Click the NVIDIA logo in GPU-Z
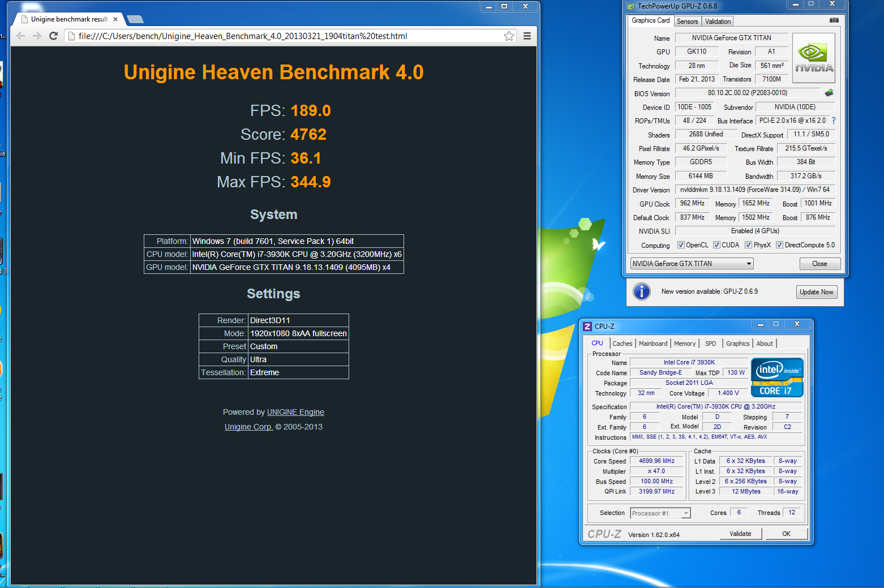The image size is (884, 588). click(814, 58)
